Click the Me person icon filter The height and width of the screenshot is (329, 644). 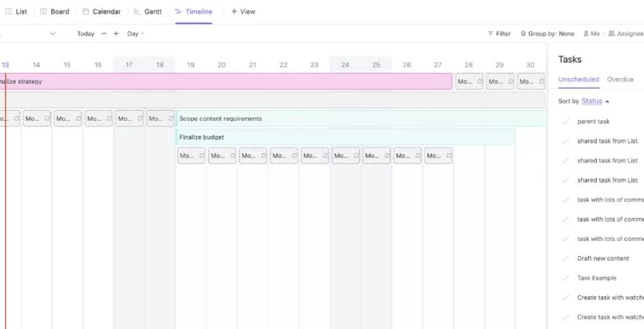pos(591,34)
